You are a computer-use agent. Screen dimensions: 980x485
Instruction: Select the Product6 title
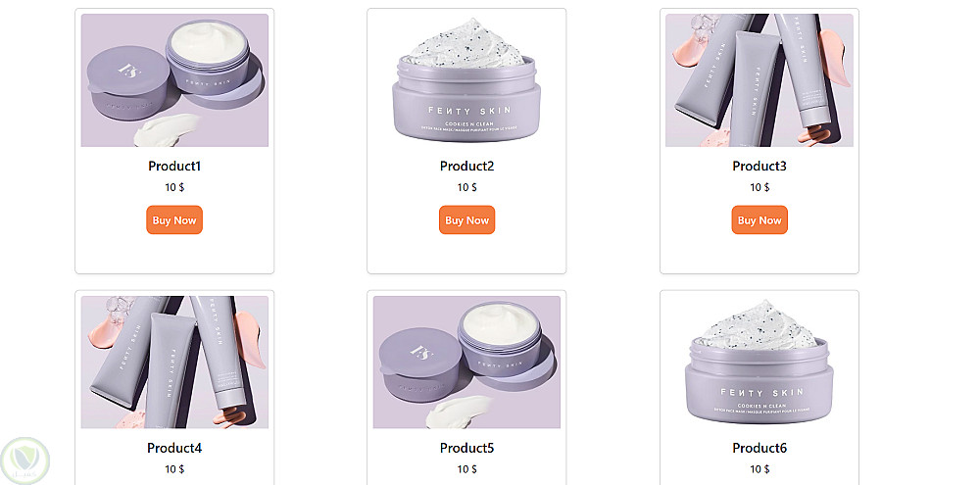point(759,448)
